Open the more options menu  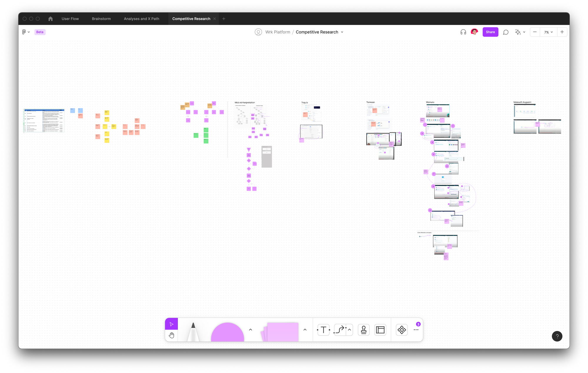coord(416,330)
